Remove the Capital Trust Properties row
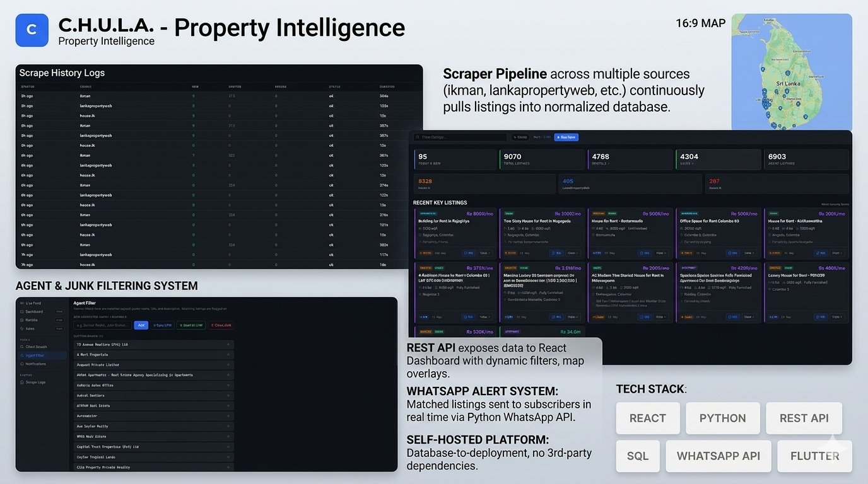 tap(228, 447)
